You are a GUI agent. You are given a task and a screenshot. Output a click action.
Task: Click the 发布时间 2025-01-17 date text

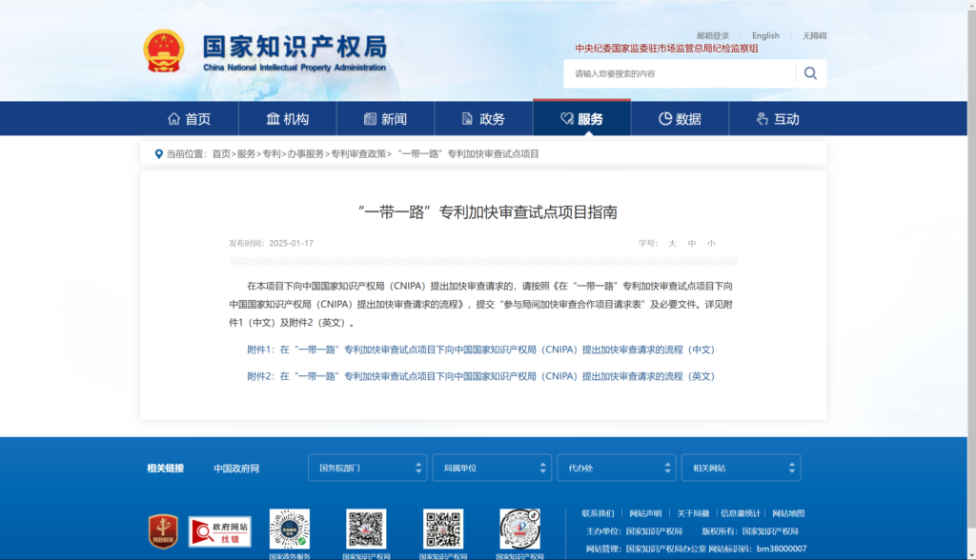(x=271, y=243)
